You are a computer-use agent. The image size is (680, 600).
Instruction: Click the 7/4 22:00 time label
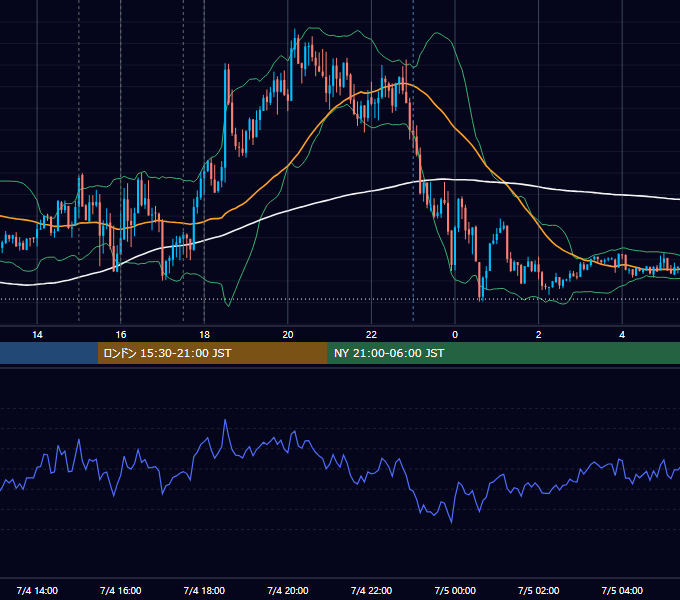coord(371,590)
